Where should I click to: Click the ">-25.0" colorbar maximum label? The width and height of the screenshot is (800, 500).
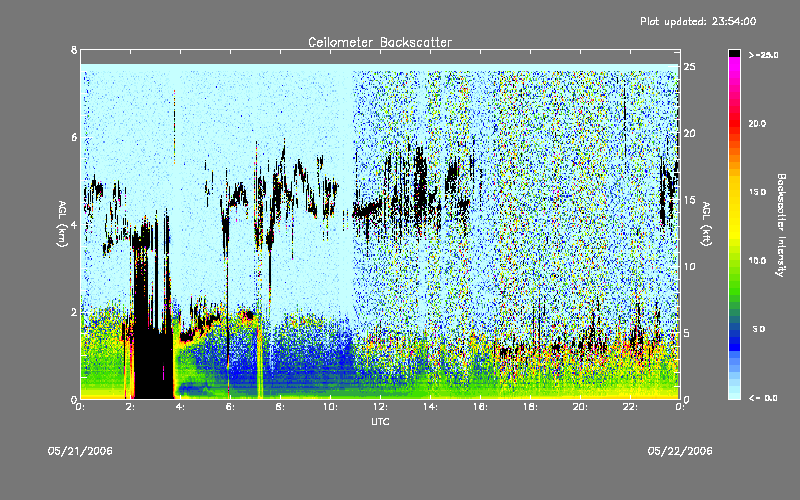(x=763, y=55)
